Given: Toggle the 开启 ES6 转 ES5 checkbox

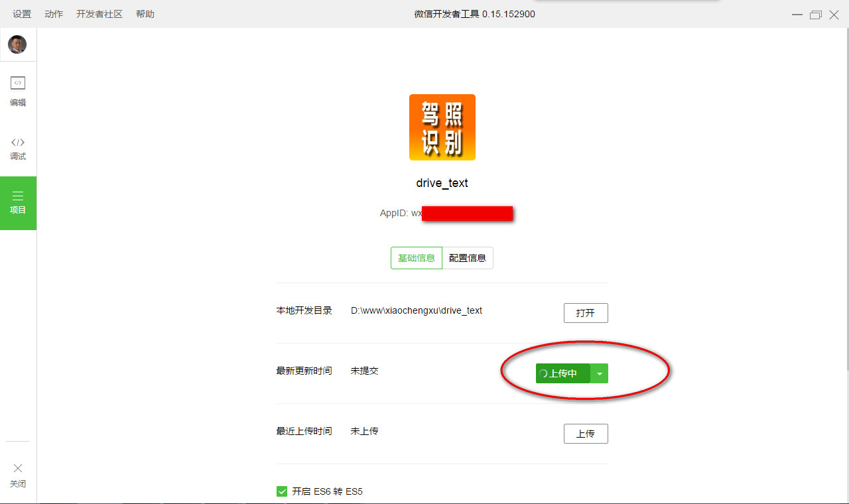Looking at the screenshot, I should pyautogui.click(x=282, y=491).
